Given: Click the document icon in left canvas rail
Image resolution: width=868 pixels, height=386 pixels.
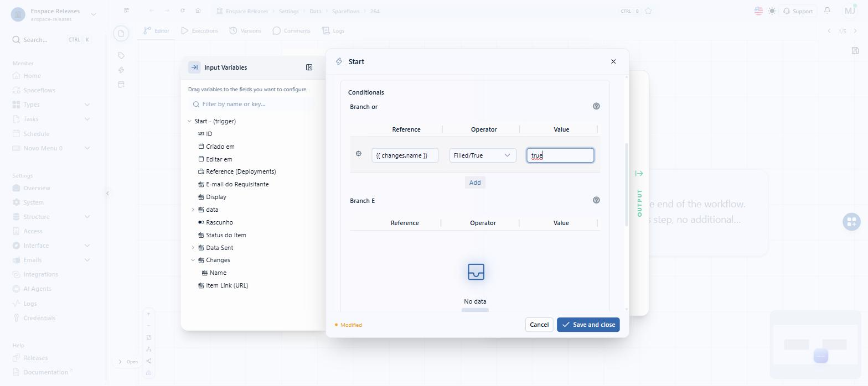Looking at the screenshot, I should [x=121, y=34].
